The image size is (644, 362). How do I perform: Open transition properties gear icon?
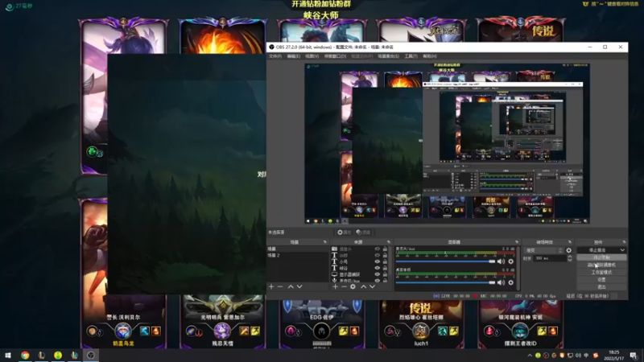[569, 250]
